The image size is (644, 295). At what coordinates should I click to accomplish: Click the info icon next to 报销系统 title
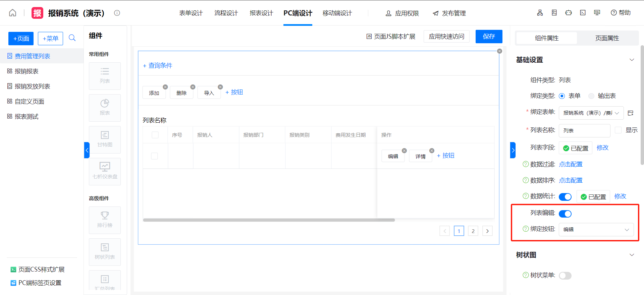tap(117, 13)
